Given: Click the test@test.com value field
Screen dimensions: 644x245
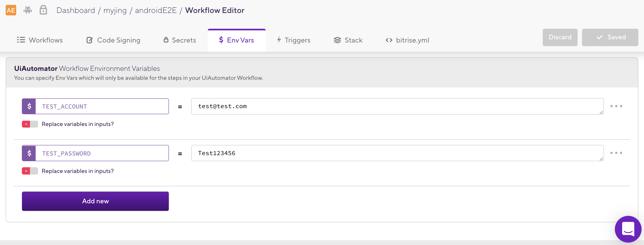Looking at the screenshot, I should [397, 106].
